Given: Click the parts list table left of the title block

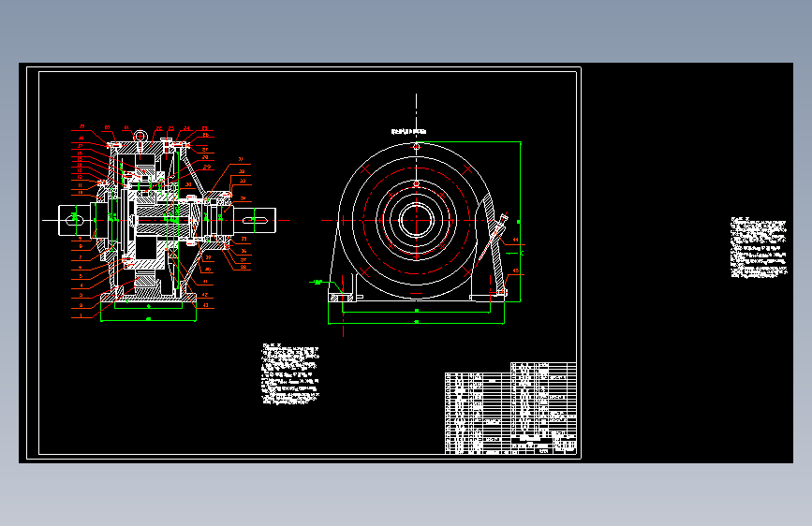Looking at the screenshot, I should (x=478, y=413).
